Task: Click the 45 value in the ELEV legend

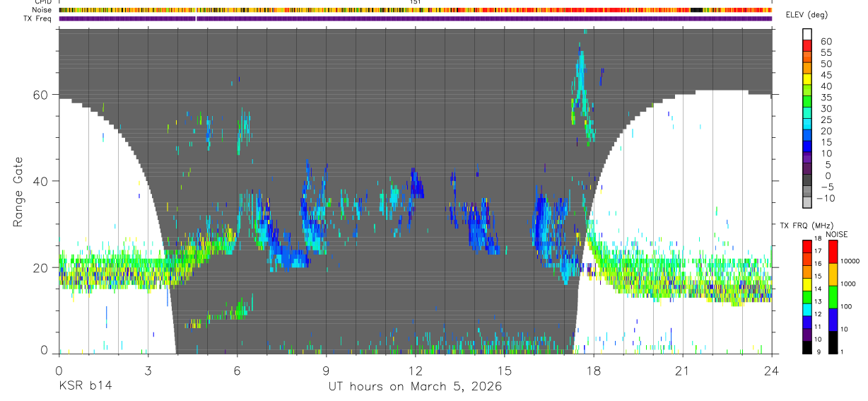Action: click(825, 75)
